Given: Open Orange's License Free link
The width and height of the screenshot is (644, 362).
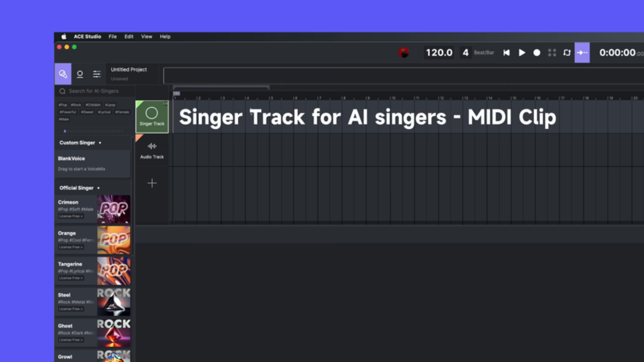Looking at the screenshot, I should [71, 247].
